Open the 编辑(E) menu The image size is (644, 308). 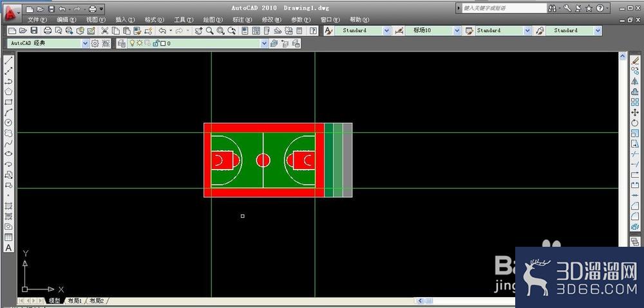(66, 20)
